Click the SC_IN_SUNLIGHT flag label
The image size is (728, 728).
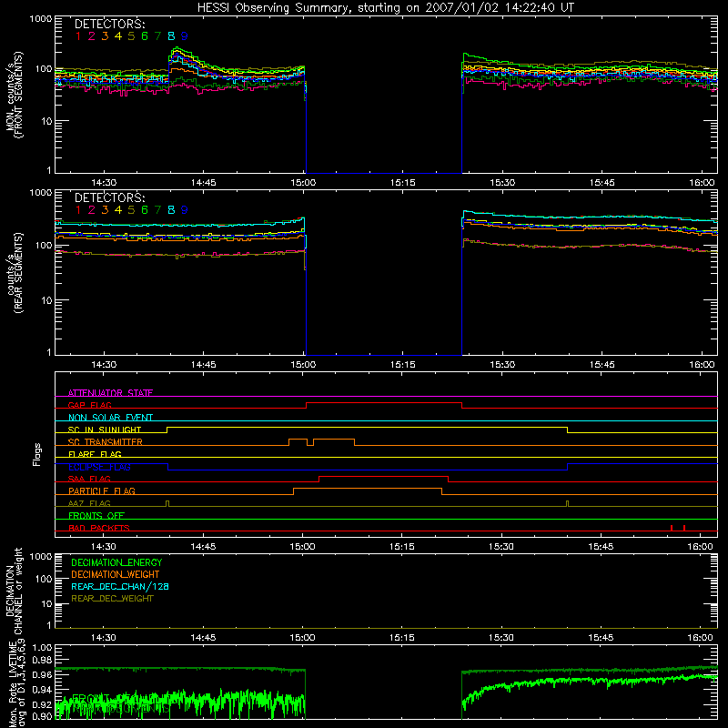click(x=105, y=430)
